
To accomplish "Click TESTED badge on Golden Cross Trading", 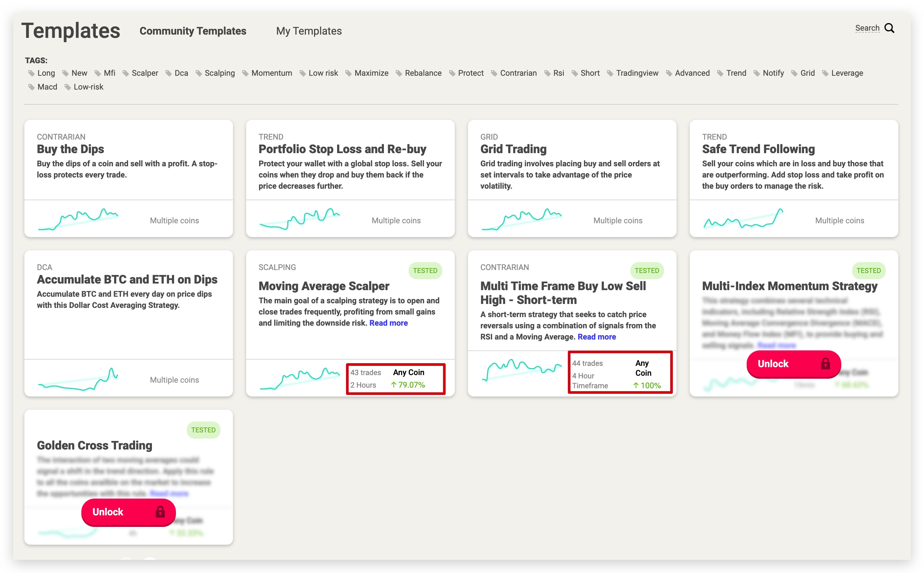I will pos(203,430).
